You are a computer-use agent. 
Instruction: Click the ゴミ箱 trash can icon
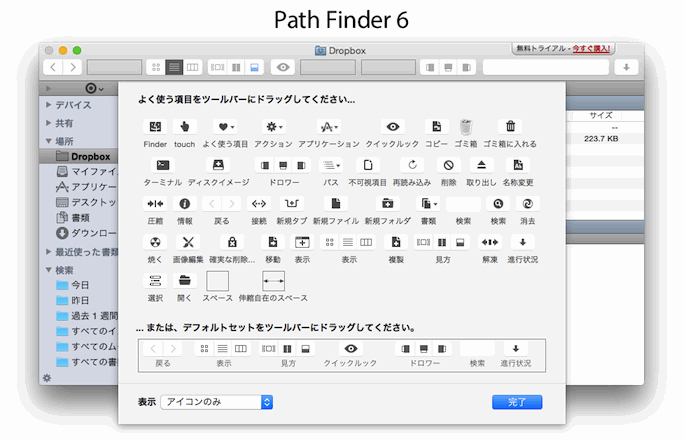pyautogui.click(x=466, y=127)
